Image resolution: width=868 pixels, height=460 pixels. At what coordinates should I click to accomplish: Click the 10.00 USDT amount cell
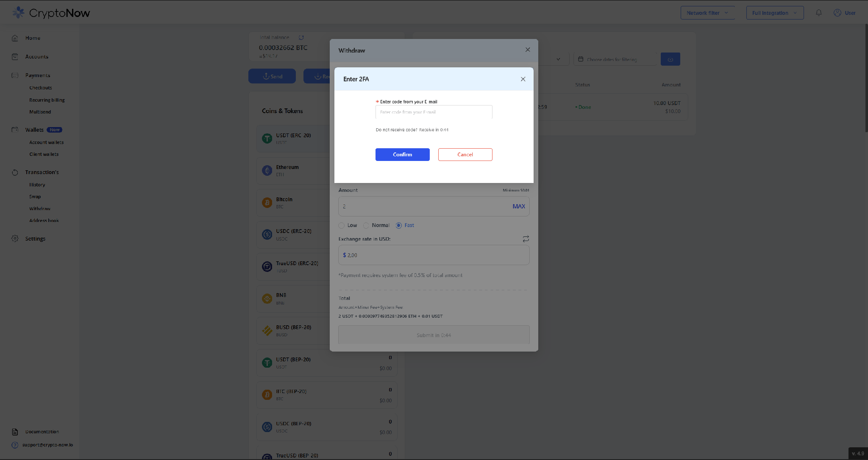click(667, 103)
